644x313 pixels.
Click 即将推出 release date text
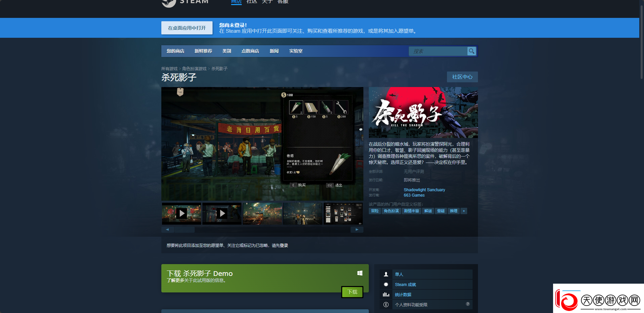pyautogui.click(x=412, y=180)
